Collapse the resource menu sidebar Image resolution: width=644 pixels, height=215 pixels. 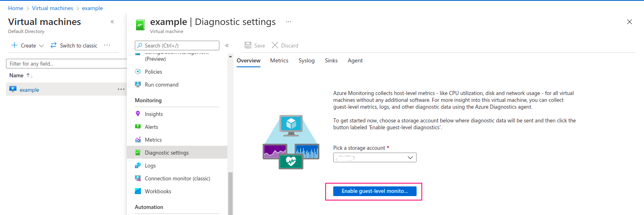pyautogui.click(x=227, y=45)
